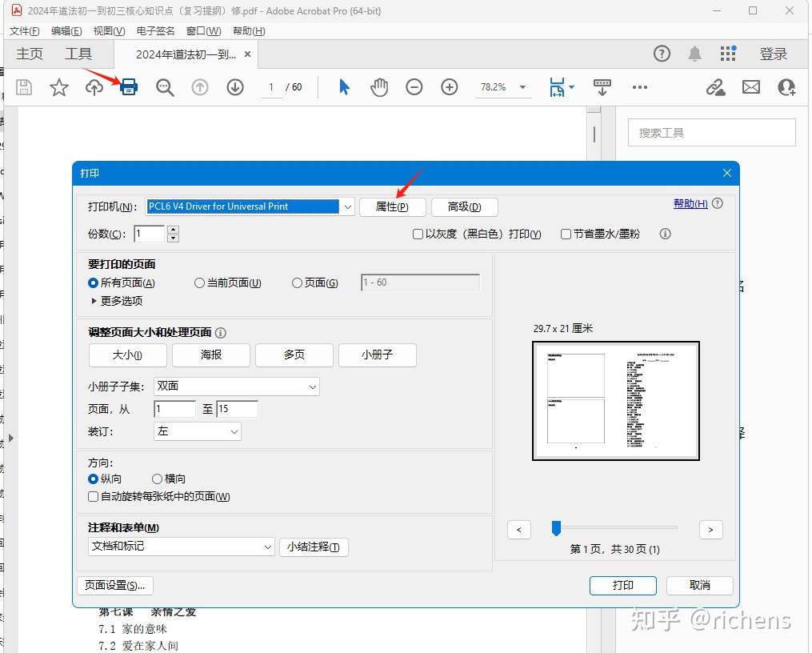The height and width of the screenshot is (653, 812).
Task: Open print via printer icon
Action: point(129,87)
